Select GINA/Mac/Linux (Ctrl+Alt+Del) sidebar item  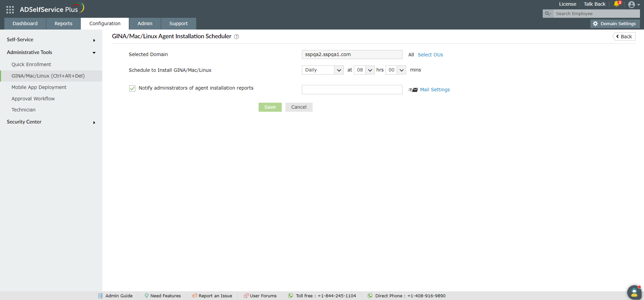click(x=51, y=76)
